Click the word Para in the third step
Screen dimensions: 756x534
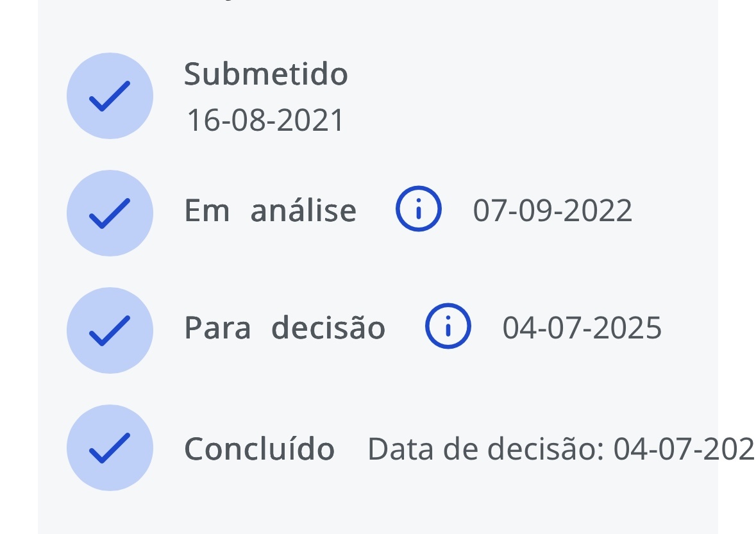point(217,328)
